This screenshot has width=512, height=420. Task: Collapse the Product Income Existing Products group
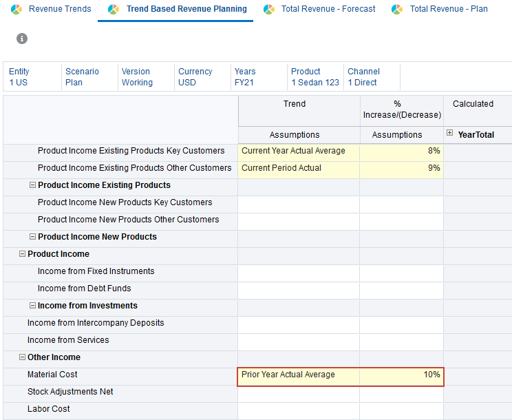pyautogui.click(x=32, y=185)
